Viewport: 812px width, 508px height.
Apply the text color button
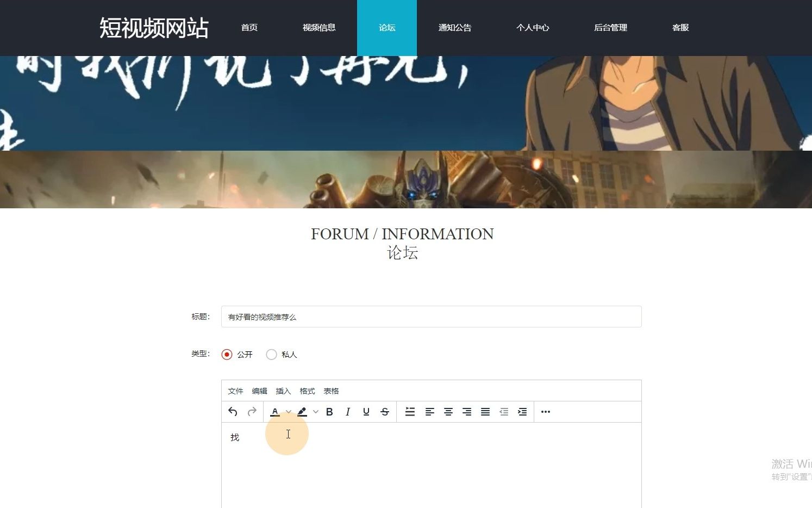click(275, 412)
